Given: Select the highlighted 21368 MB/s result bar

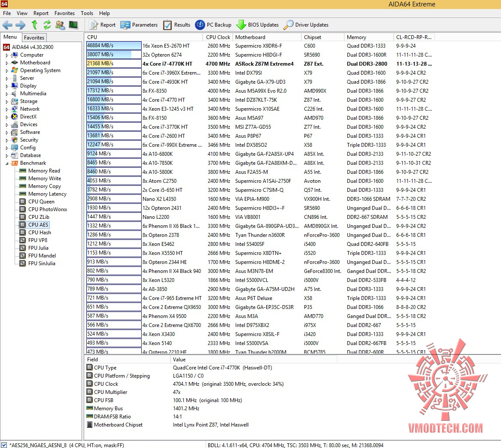Looking at the screenshot, I should tap(114, 64).
